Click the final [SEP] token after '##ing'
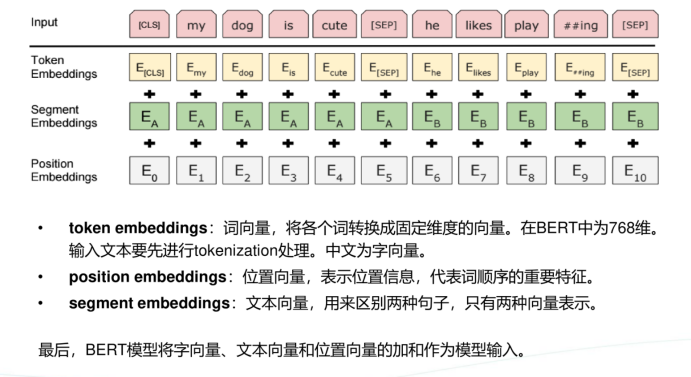 [635, 24]
